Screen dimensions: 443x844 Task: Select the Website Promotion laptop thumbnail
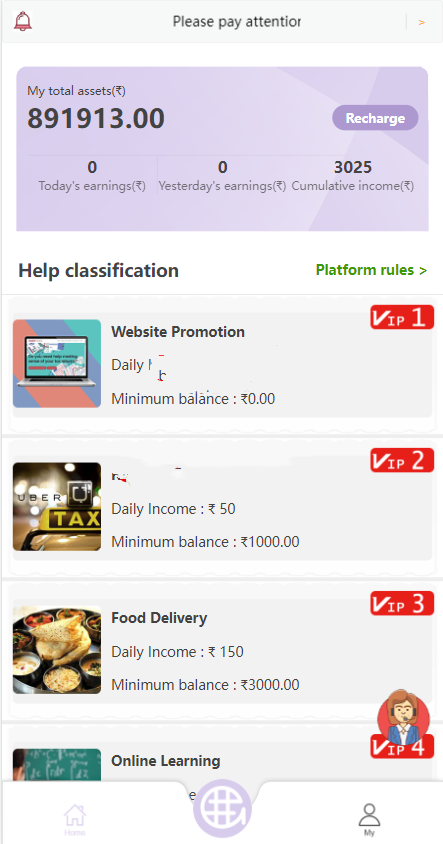pyautogui.click(x=57, y=363)
